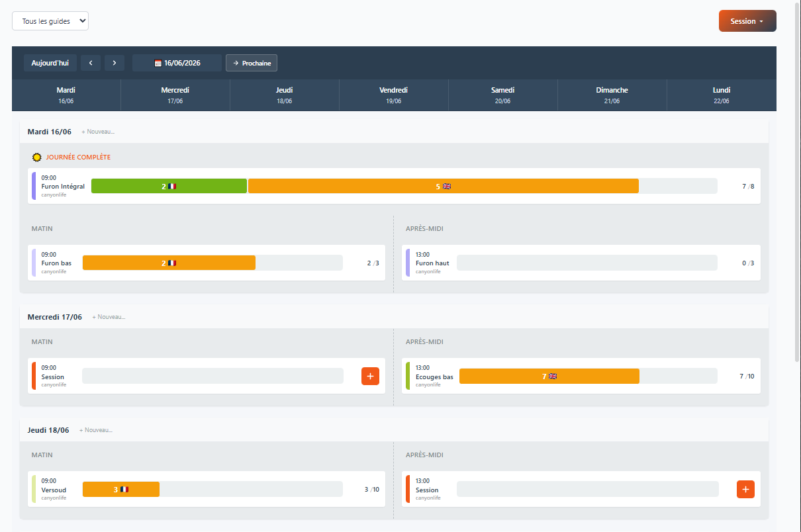The image size is (801, 532).
Task: Click Nouveau link next to Mardi 16/06
Action: click(98, 132)
